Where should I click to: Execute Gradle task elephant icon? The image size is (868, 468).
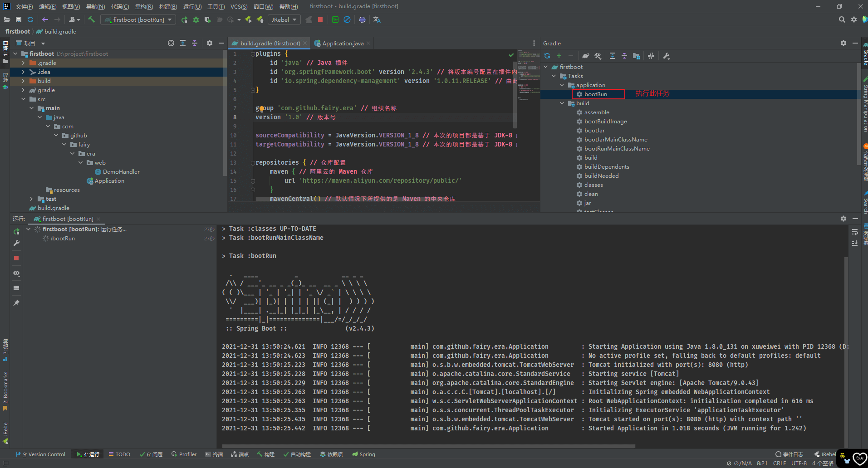coord(586,56)
